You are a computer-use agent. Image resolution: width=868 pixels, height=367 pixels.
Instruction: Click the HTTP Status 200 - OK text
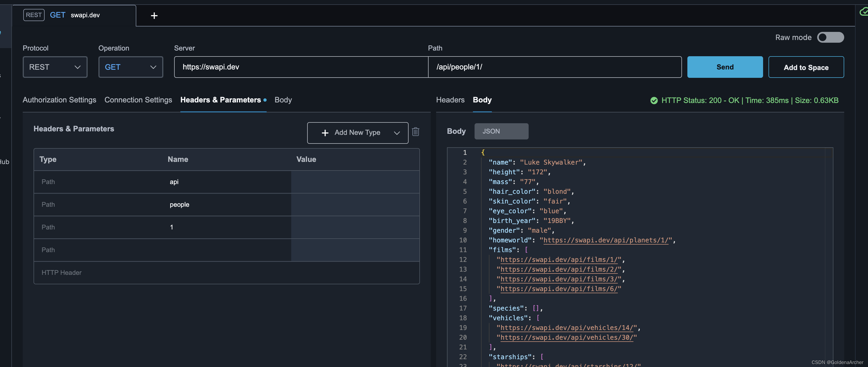point(700,100)
